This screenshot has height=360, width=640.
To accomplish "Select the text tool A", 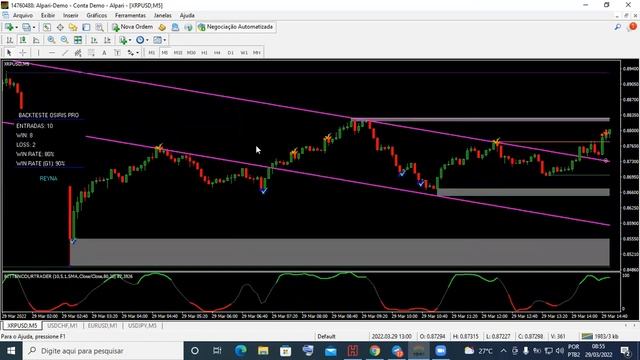I will pos(104,53).
